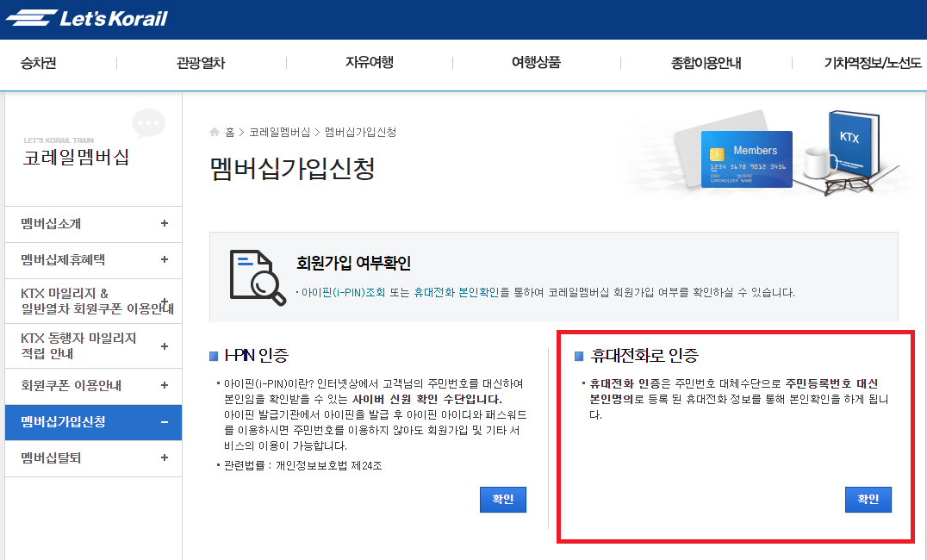Click 확인 button under 휴대전화로 인증

click(868, 499)
